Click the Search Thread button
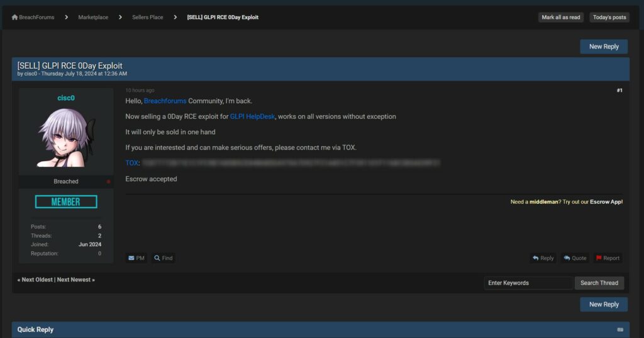Image resolution: width=644 pixels, height=338 pixels. pos(599,283)
